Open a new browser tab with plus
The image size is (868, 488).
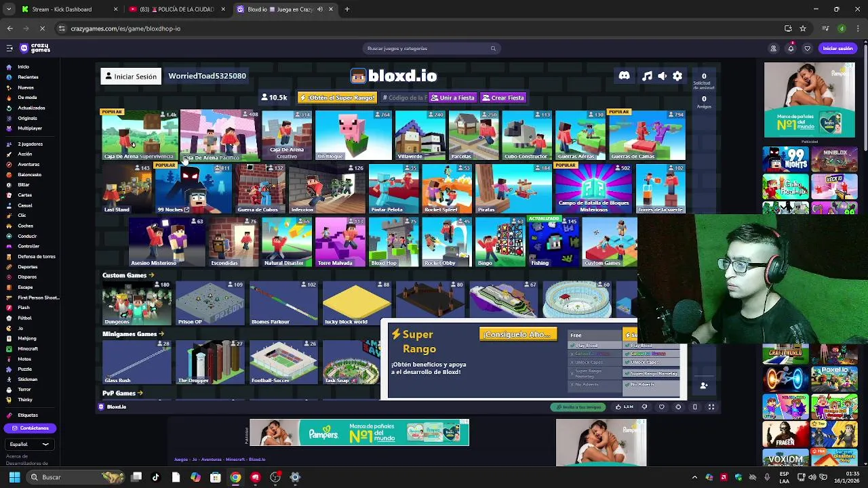coord(347,9)
